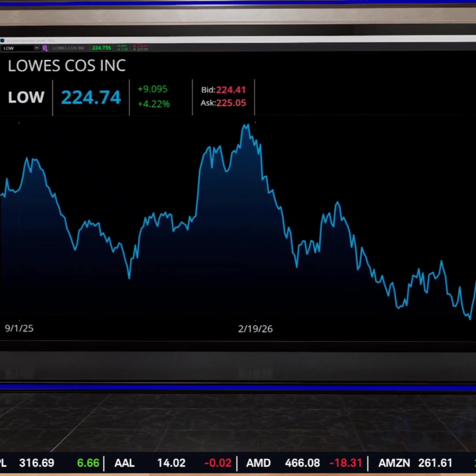The height and width of the screenshot is (476, 476).
Task: Click the AMD price 466.08
Action: coord(302,463)
